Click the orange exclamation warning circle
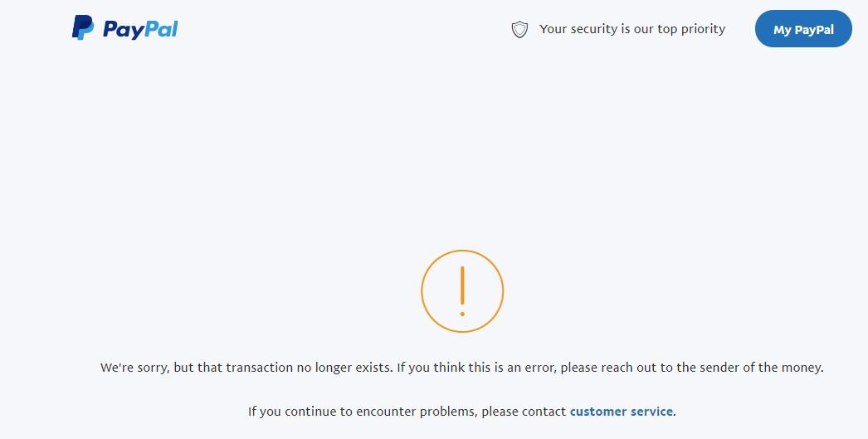Screen dimensions: 868x439 pyautogui.click(x=462, y=291)
